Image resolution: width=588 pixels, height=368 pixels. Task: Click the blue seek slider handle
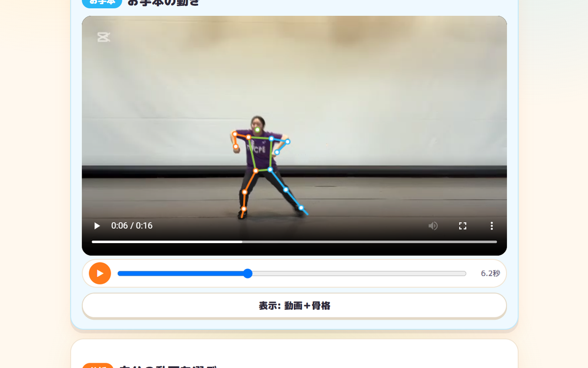click(248, 273)
